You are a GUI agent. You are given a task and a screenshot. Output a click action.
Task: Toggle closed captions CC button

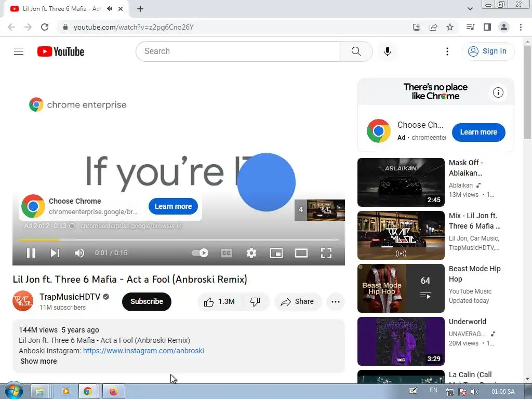(x=227, y=253)
